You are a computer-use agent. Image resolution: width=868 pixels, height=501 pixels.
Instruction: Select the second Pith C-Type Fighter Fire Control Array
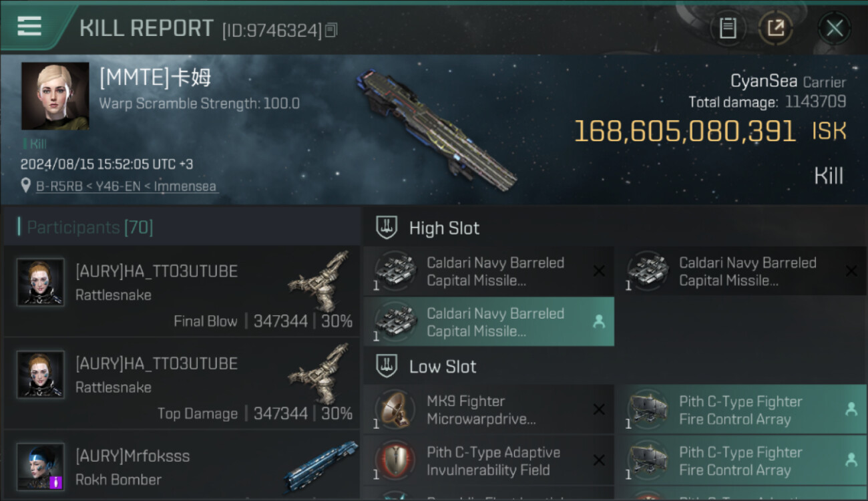coord(741,461)
